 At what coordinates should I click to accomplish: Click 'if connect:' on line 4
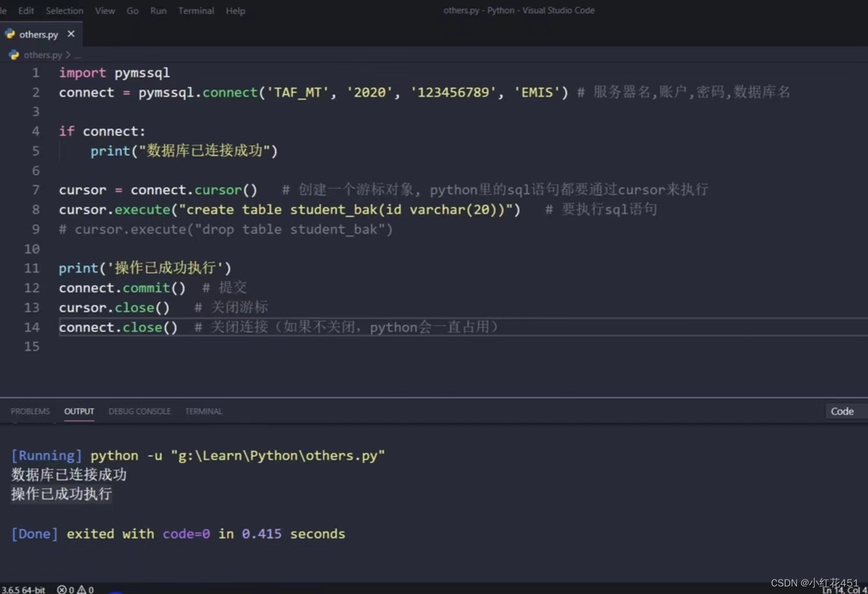(102, 132)
